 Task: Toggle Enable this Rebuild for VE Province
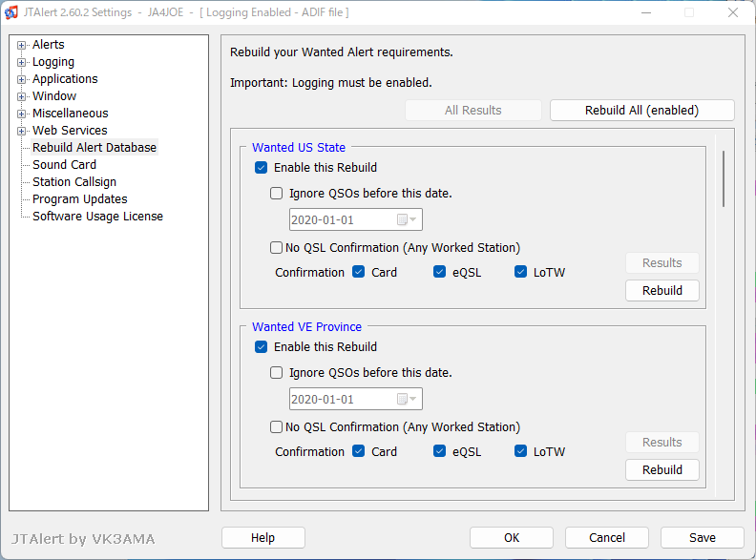pos(261,347)
